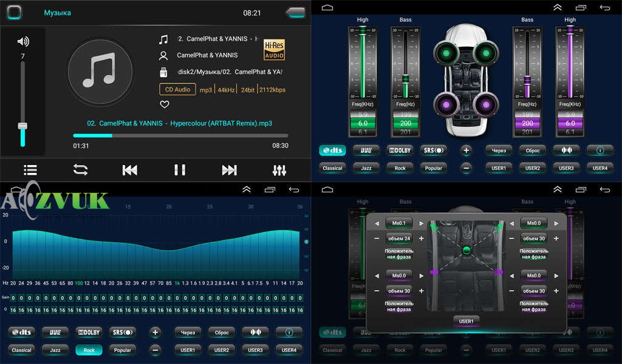
Task: Click the Через button in the car speaker screen
Action: pyautogui.click(x=499, y=150)
